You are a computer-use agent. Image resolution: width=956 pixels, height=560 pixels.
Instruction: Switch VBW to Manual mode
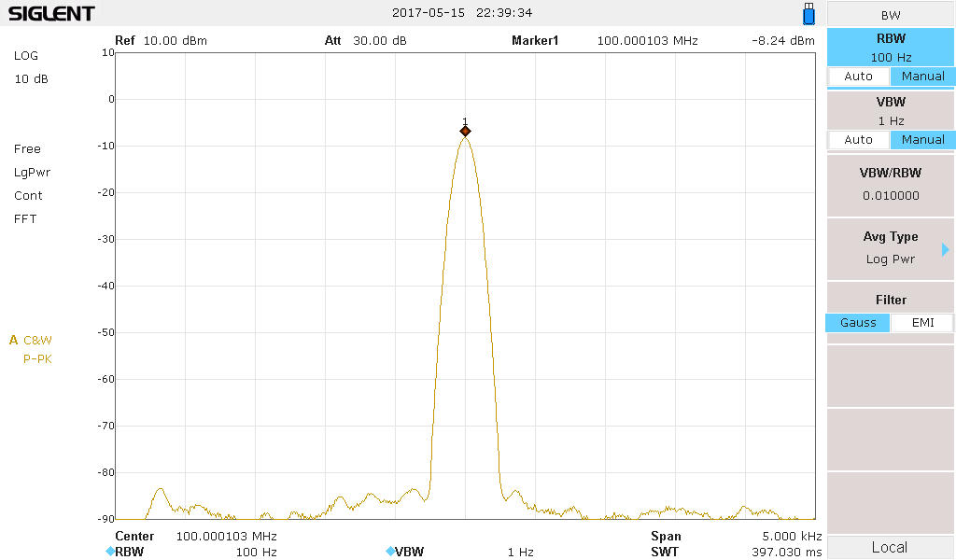tap(921, 140)
